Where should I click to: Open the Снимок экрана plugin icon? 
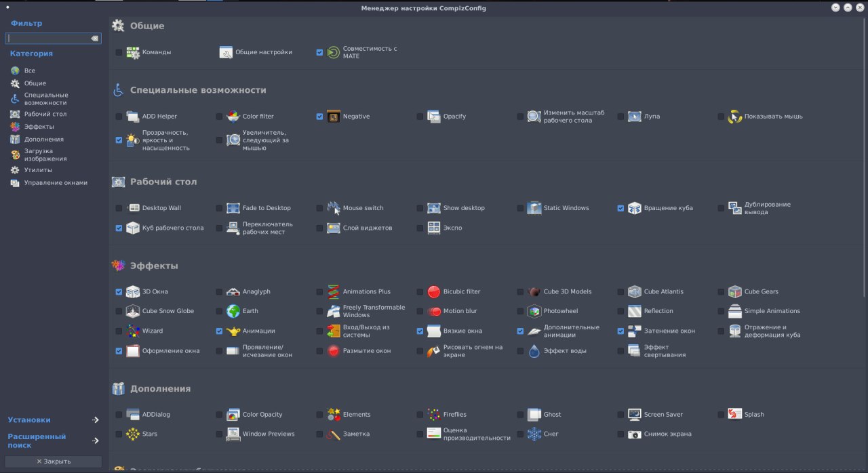click(x=634, y=434)
